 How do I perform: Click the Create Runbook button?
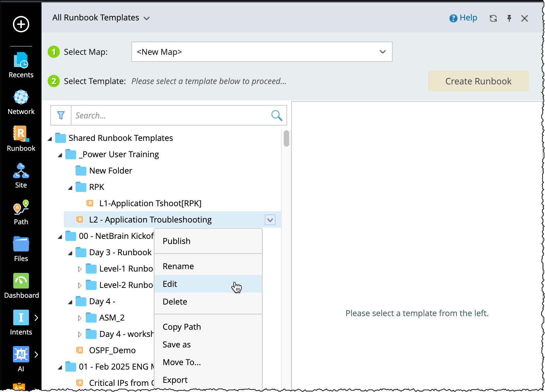478,81
